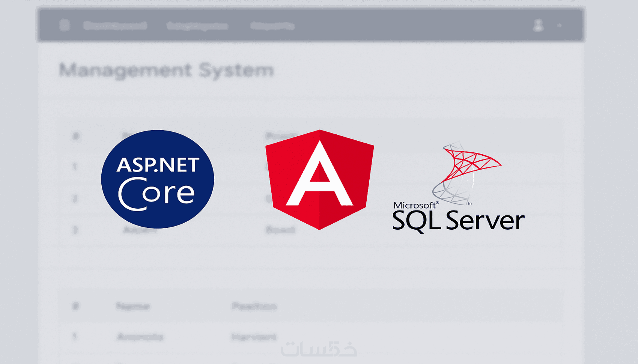Click the ASP.NET Core logo
The width and height of the screenshot is (638, 364).
point(158,179)
